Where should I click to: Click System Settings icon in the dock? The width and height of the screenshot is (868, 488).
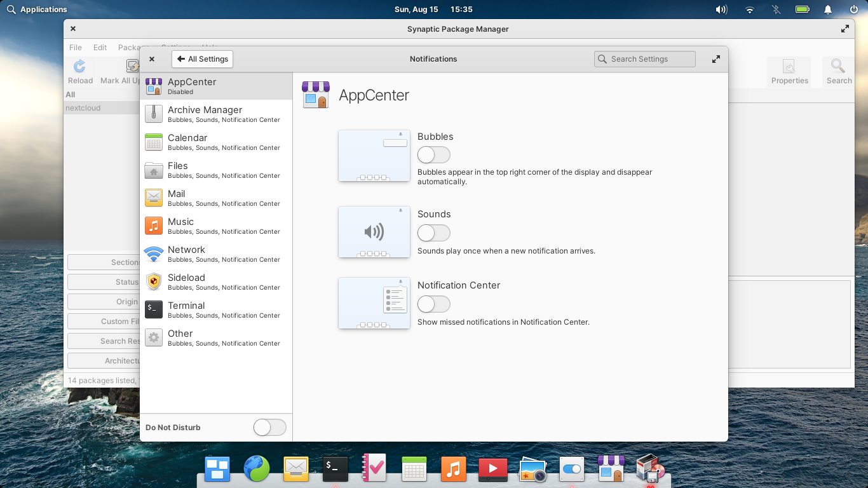[571, 469]
